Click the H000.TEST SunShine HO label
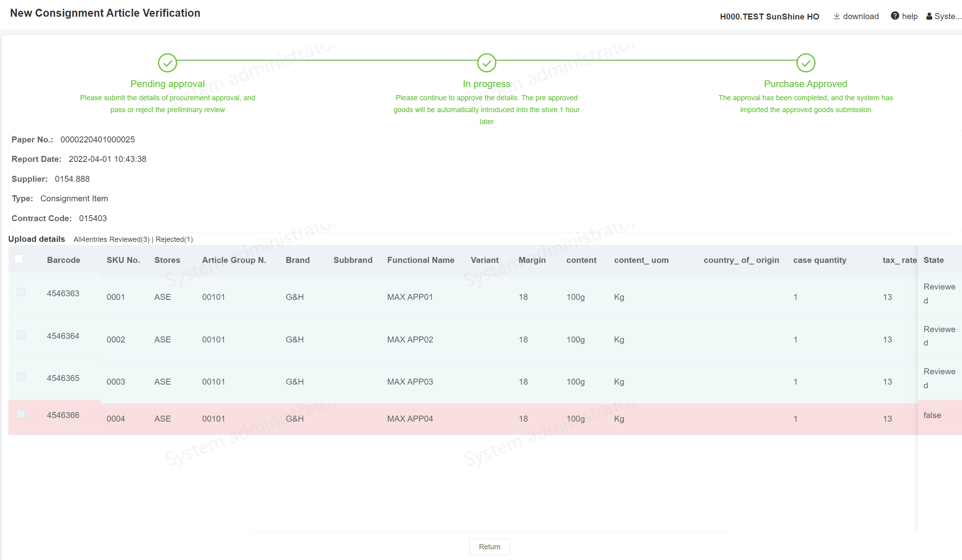Screen dimensions: 962x560 coord(769,16)
